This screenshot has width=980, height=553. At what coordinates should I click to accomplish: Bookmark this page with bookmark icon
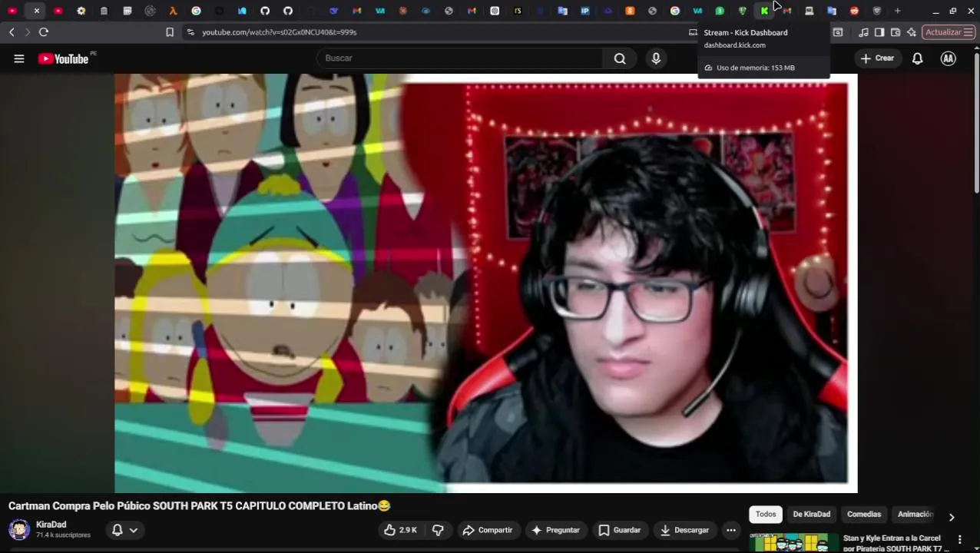click(x=170, y=32)
